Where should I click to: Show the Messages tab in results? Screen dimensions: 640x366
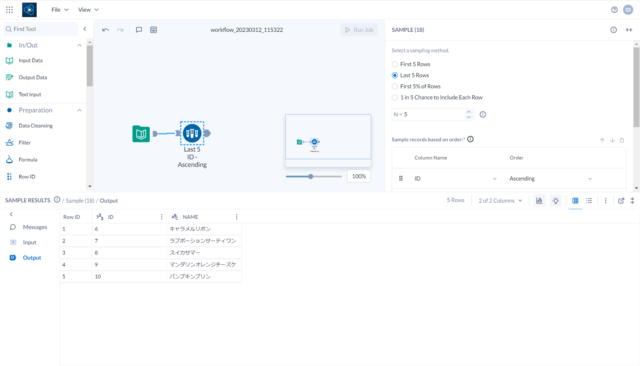(x=29, y=227)
